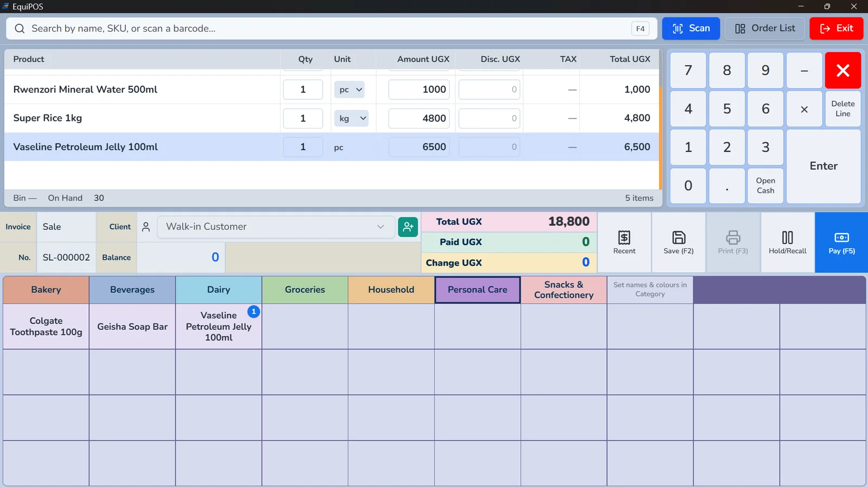Click amount field showing 1000

(x=419, y=89)
